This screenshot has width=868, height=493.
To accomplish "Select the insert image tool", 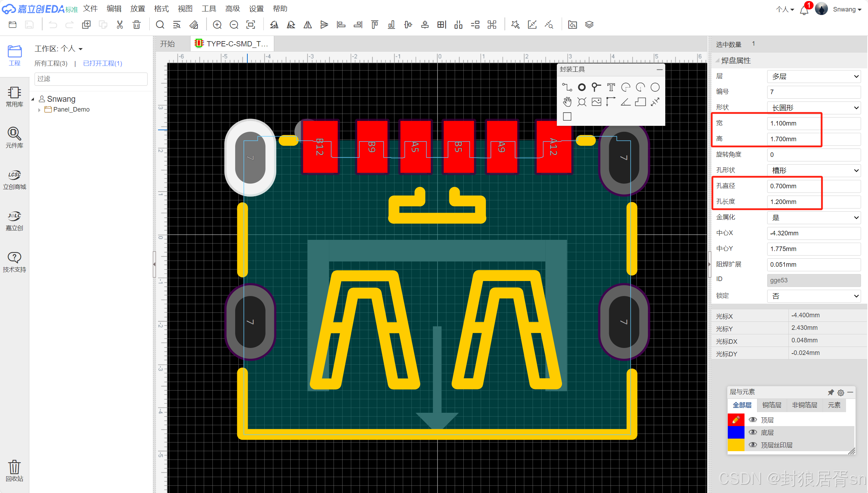I will tap(596, 102).
